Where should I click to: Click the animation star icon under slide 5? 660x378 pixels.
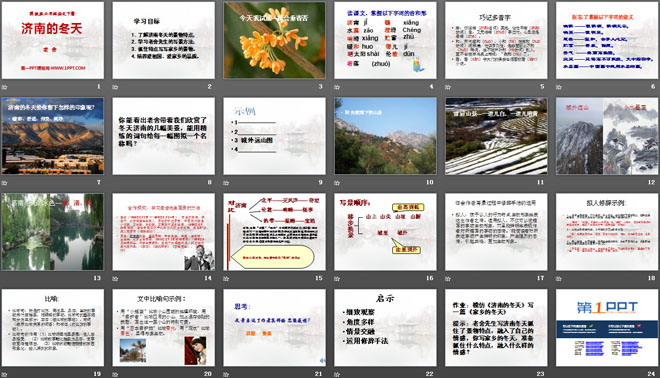pos(448,87)
